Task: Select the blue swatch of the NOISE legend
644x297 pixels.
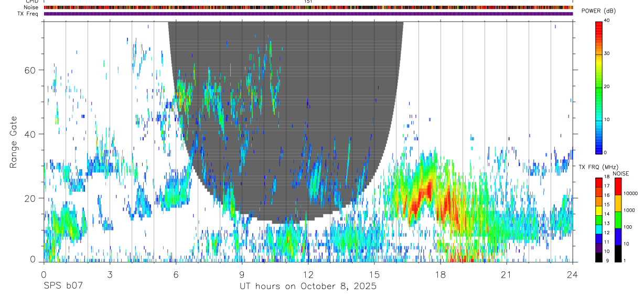Action: click(617, 236)
